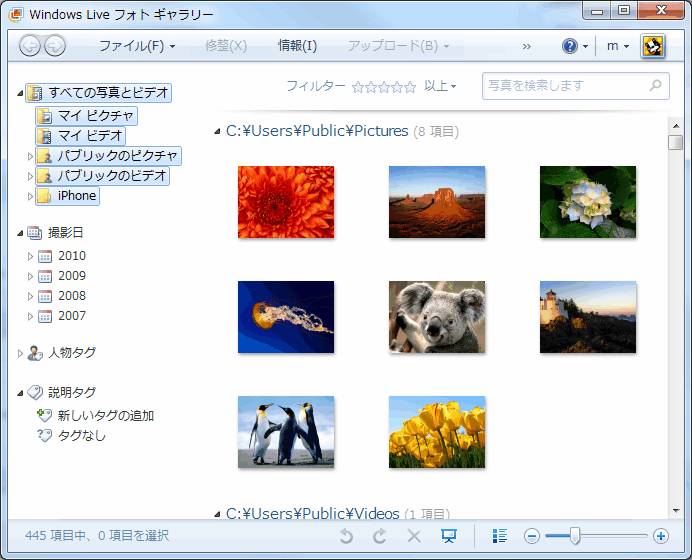692x560 pixels.
Task: Click the 撮影日 calendar icon
Action: (x=34, y=233)
